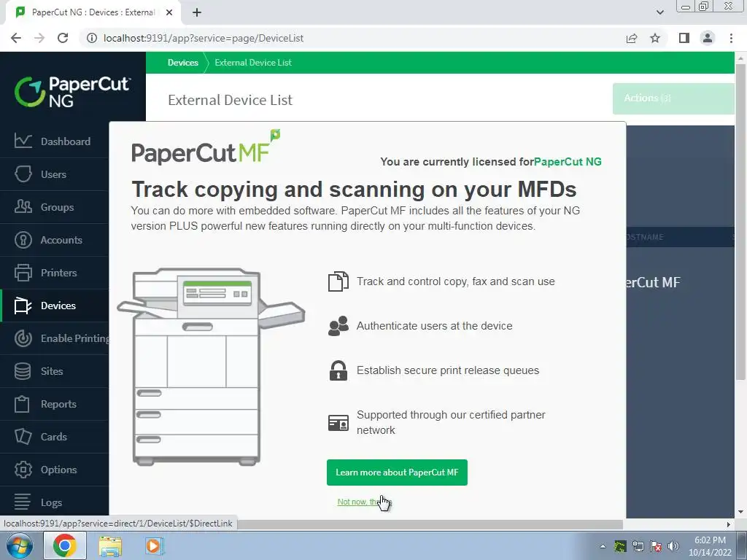The height and width of the screenshot is (560, 747).
Task: Dismiss dialog with Not now link
Action: pyautogui.click(x=365, y=502)
